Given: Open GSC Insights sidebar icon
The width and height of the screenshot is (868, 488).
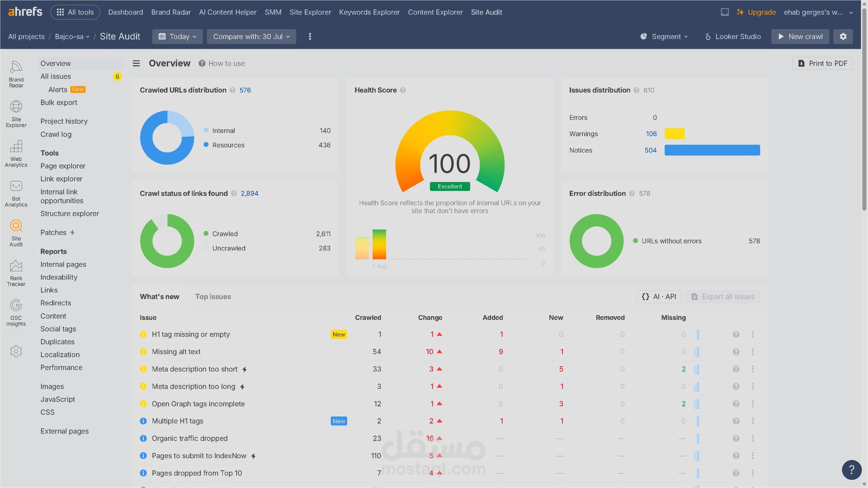Looking at the screenshot, I should click(x=16, y=313).
